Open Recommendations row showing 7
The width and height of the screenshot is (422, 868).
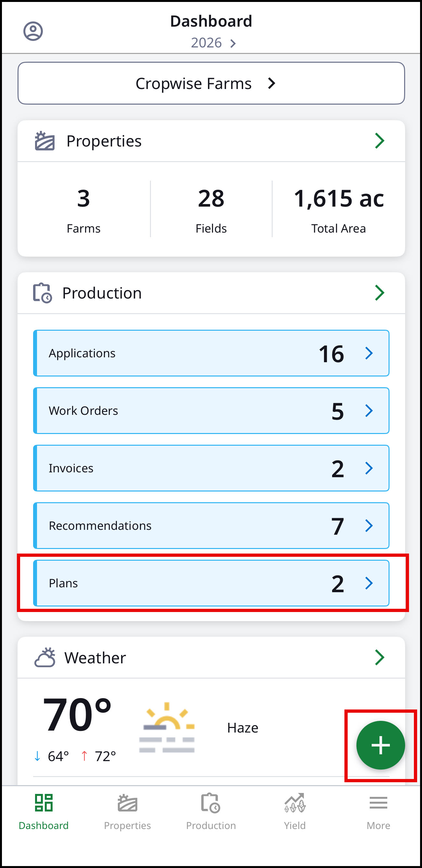(x=211, y=526)
